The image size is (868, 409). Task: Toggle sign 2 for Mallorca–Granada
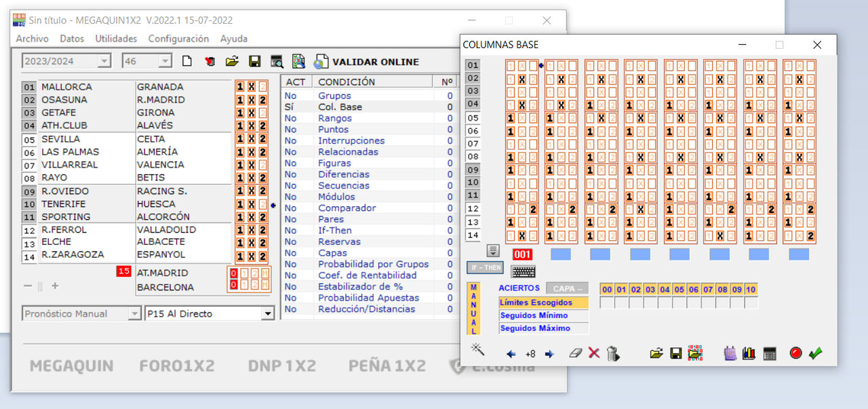pos(263,87)
